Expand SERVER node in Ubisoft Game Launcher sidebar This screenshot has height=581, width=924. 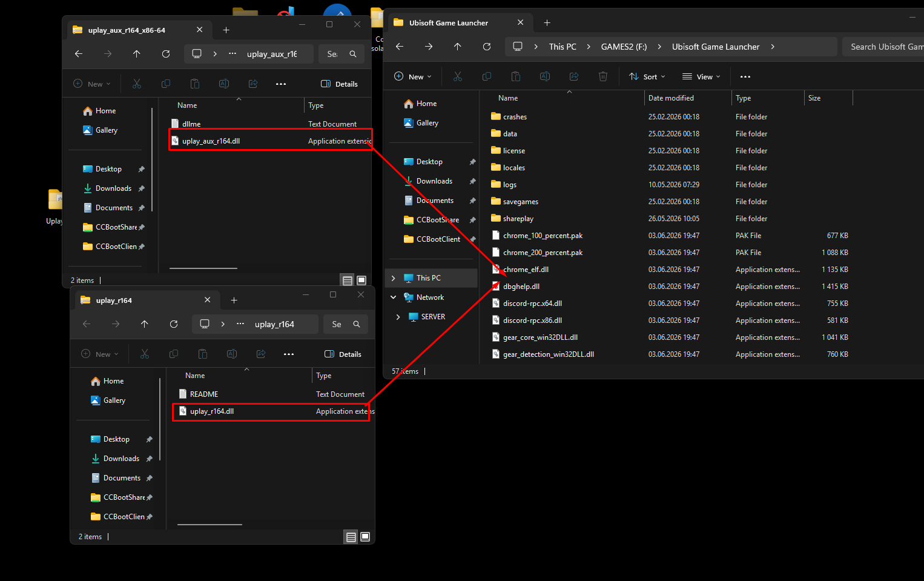(x=398, y=317)
